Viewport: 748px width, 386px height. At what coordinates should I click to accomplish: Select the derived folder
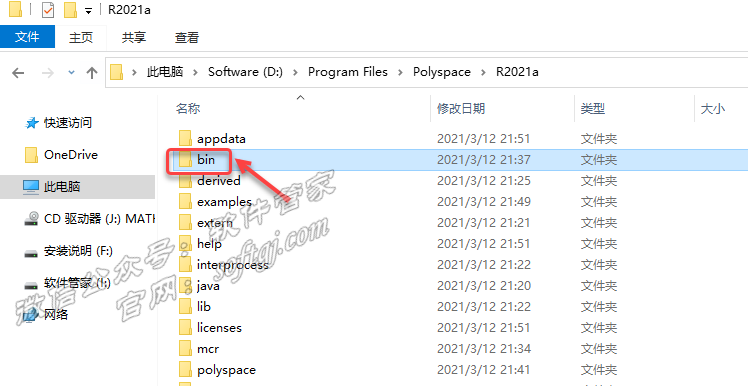coord(218,181)
